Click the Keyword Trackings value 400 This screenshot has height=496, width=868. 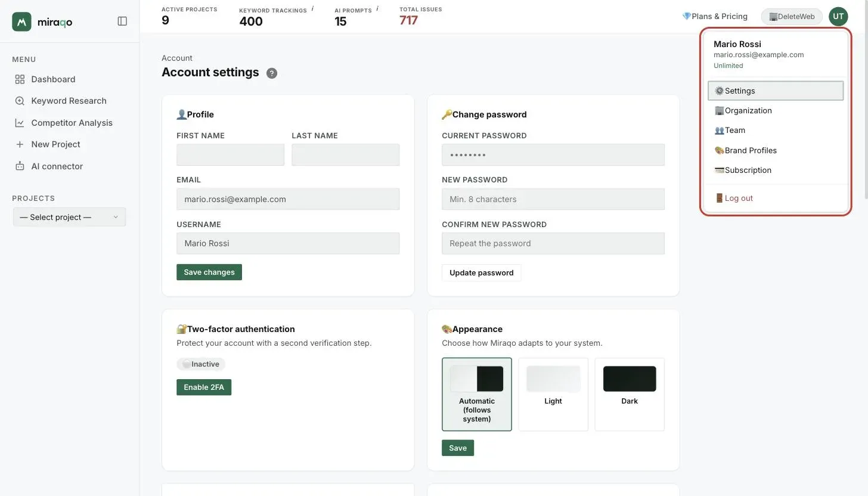point(251,21)
